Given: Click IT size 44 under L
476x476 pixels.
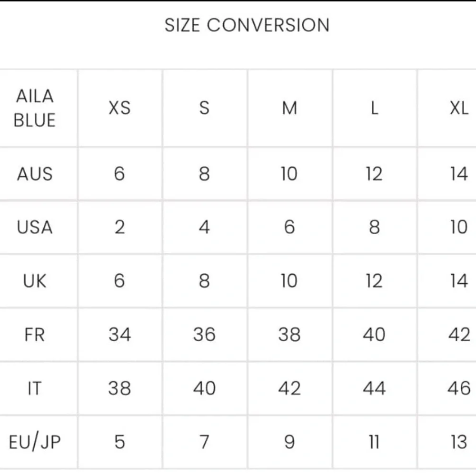Looking at the screenshot, I should (x=374, y=389).
